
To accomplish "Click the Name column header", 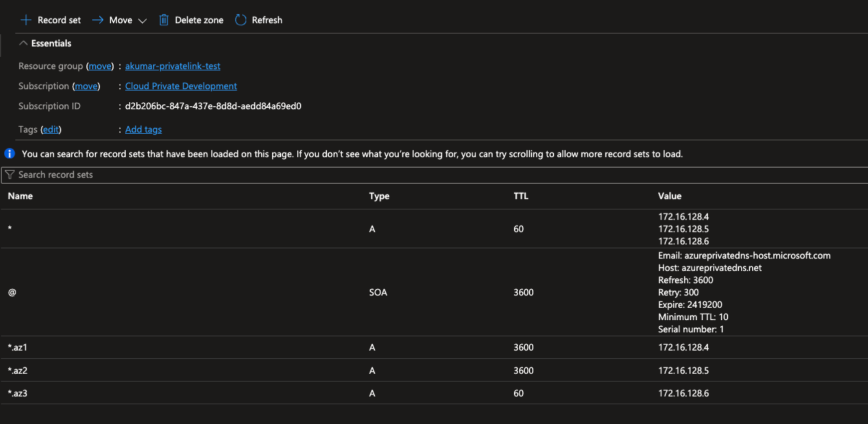I will 20,196.
